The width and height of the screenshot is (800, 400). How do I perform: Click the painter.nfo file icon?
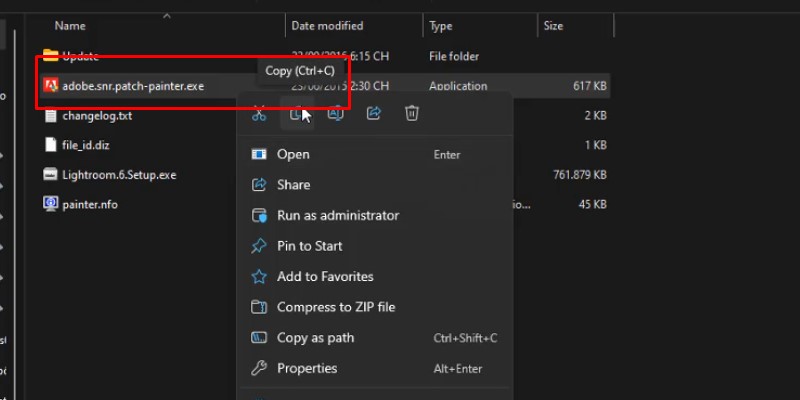pyautogui.click(x=50, y=204)
